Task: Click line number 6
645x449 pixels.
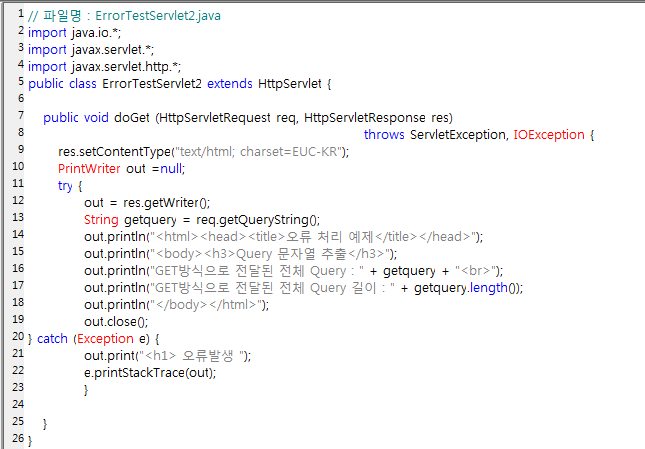Action: click(x=21, y=98)
